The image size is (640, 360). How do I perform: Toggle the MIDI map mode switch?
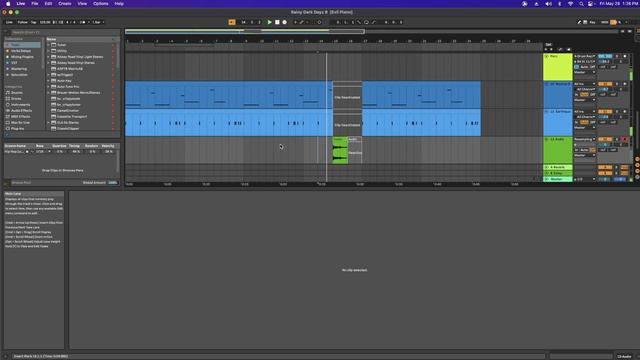(x=604, y=22)
